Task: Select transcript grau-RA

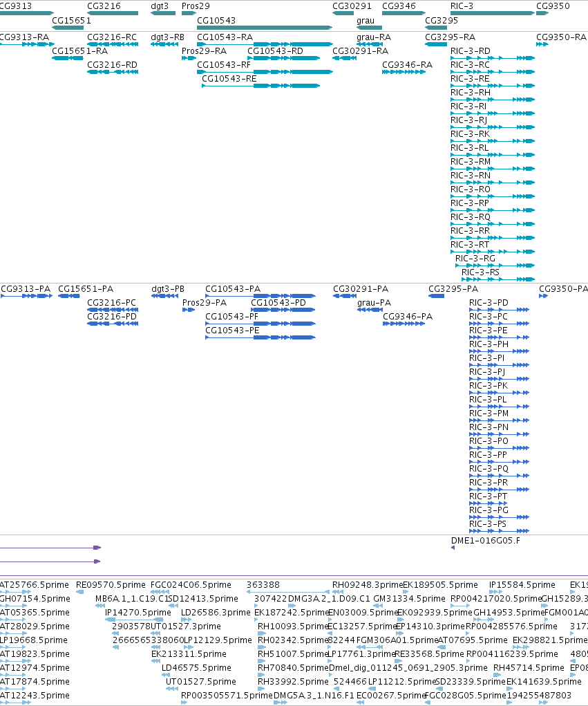Action: [x=373, y=37]
